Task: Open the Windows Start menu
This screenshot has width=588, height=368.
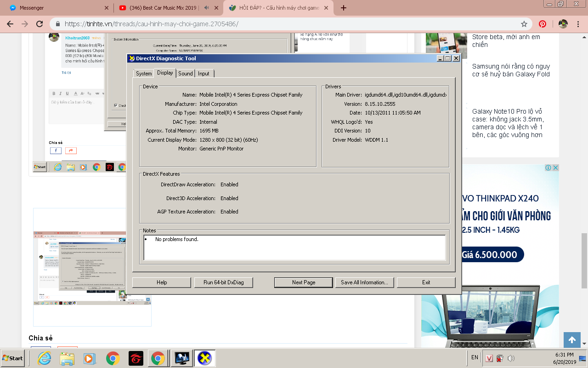Action: (13, 358)
